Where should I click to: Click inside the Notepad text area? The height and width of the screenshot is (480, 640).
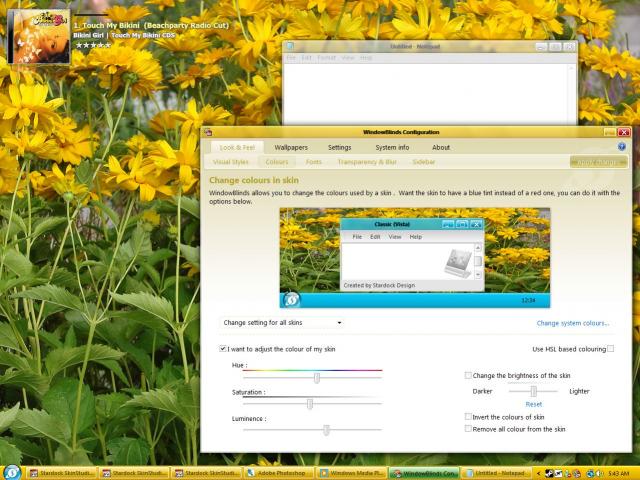426,94
